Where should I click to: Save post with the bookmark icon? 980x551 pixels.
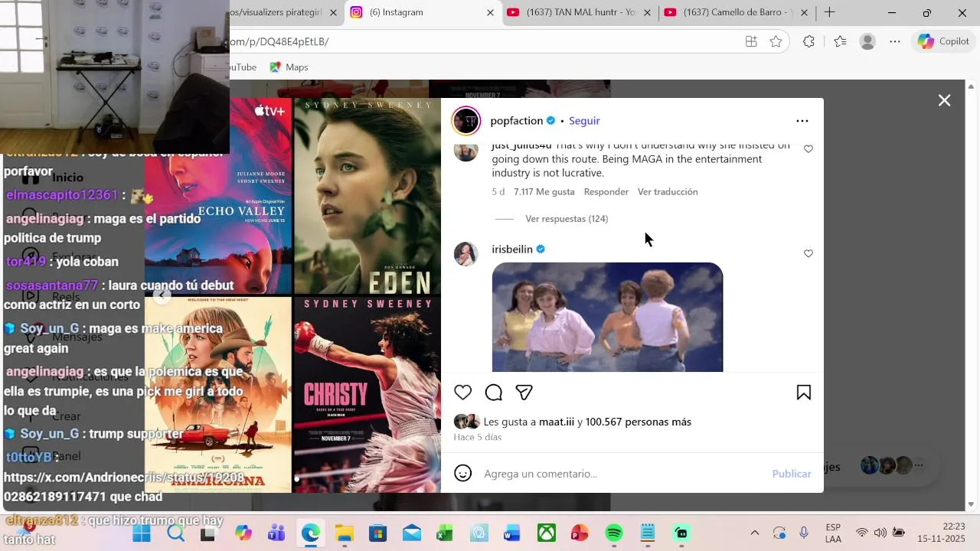coord(804,393)
